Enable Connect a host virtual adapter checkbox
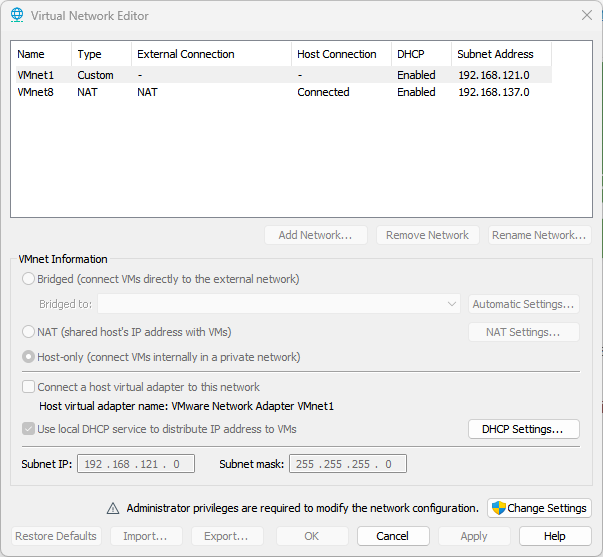603x557 pixels. [28, 387]
